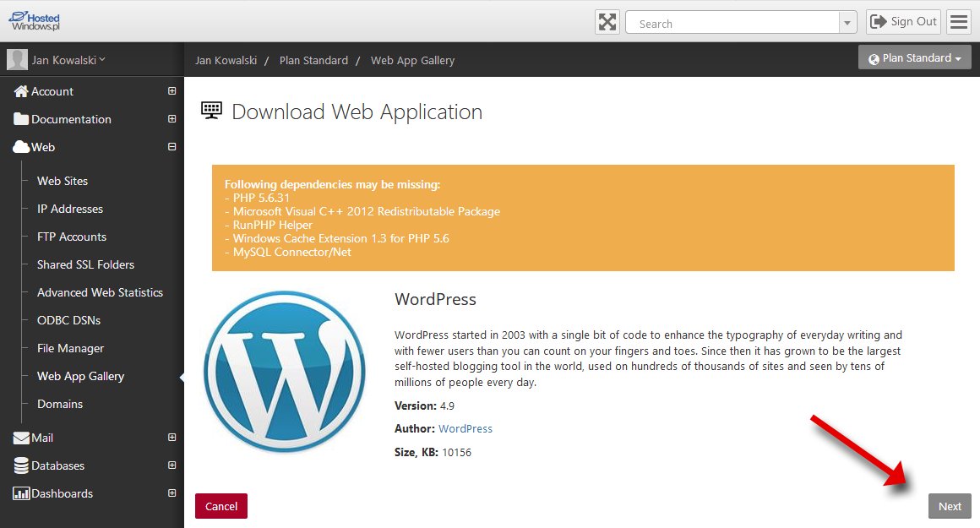This screenshot has width=980, height=528.
Task: Expand the Mail section
Action: coord(171,438)
